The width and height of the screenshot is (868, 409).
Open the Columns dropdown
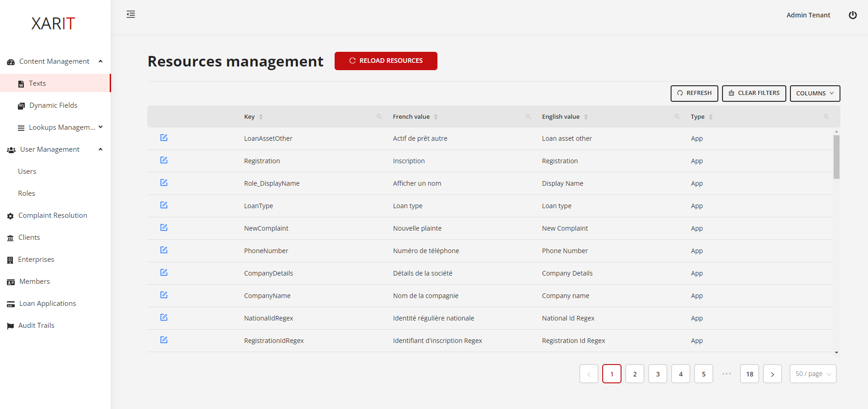coord(815,93)
